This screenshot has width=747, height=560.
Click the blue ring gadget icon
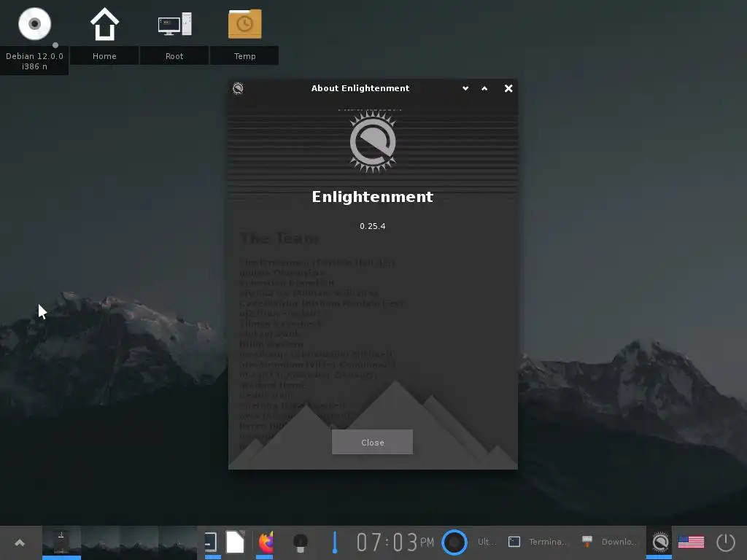(x=454, y=542)
